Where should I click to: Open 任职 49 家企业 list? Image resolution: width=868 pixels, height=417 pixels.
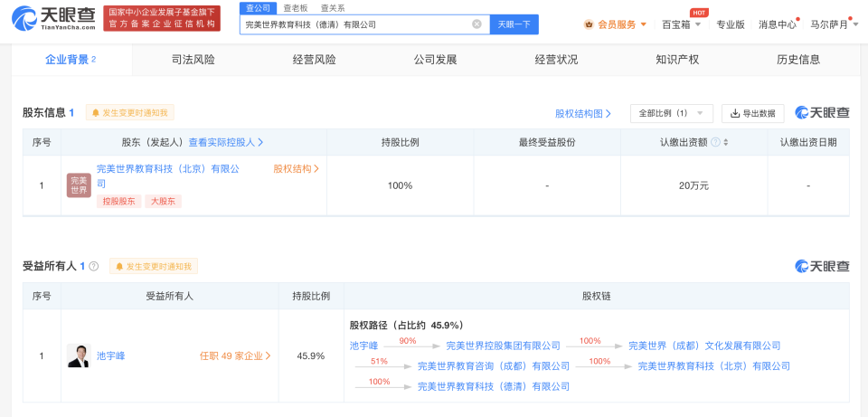click(235, 356)
